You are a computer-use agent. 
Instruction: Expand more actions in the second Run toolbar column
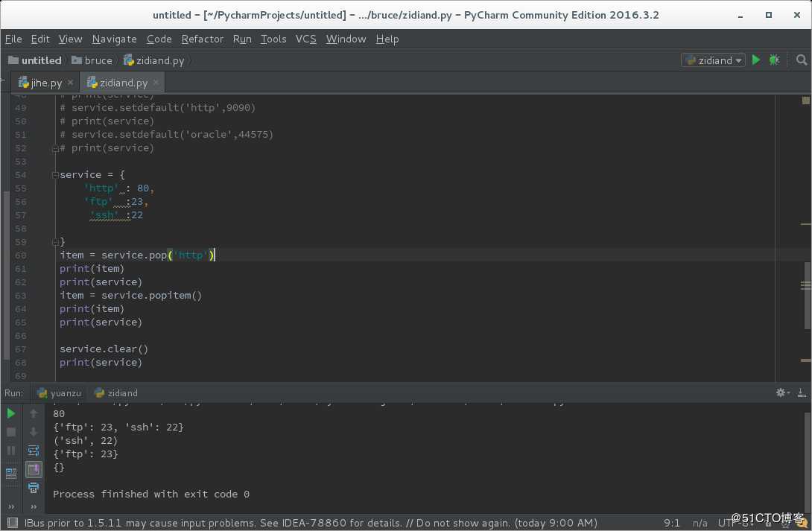pyautogui.click(x=34, y=506)
